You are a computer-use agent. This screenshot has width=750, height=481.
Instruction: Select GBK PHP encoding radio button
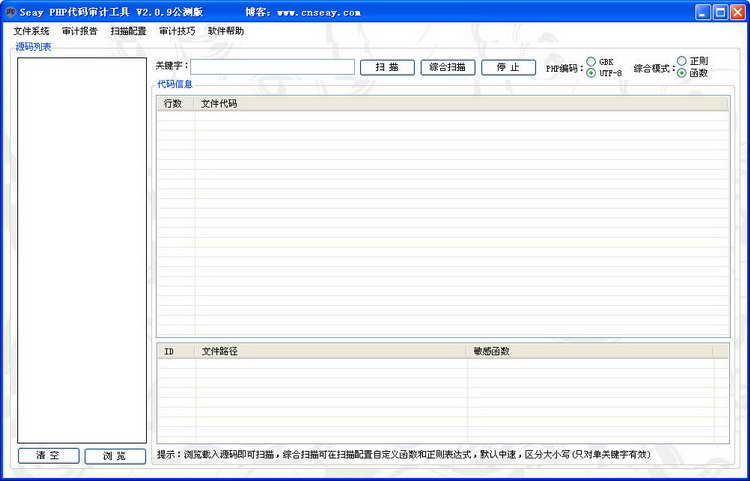(591, 62)
